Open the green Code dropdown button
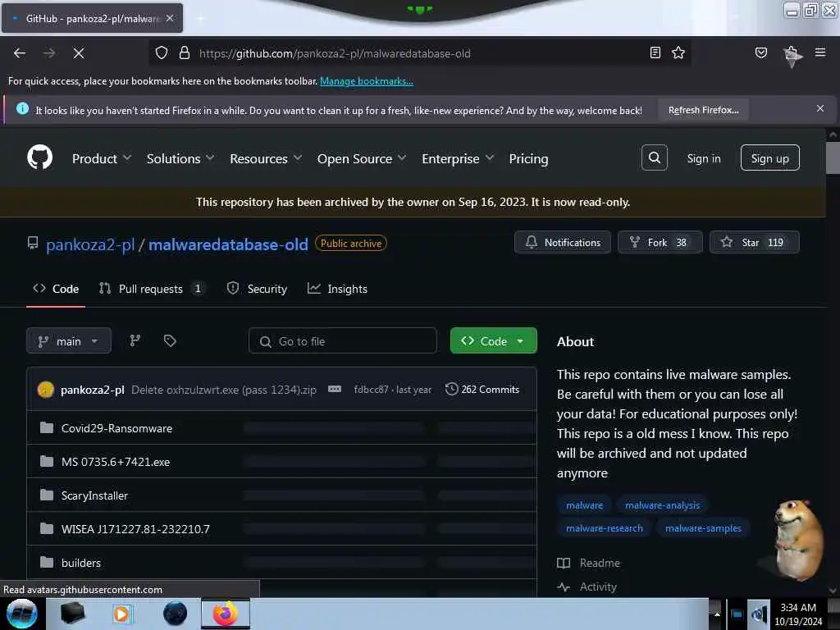Viewport: 840px width, 630px height. coord(493,340)
